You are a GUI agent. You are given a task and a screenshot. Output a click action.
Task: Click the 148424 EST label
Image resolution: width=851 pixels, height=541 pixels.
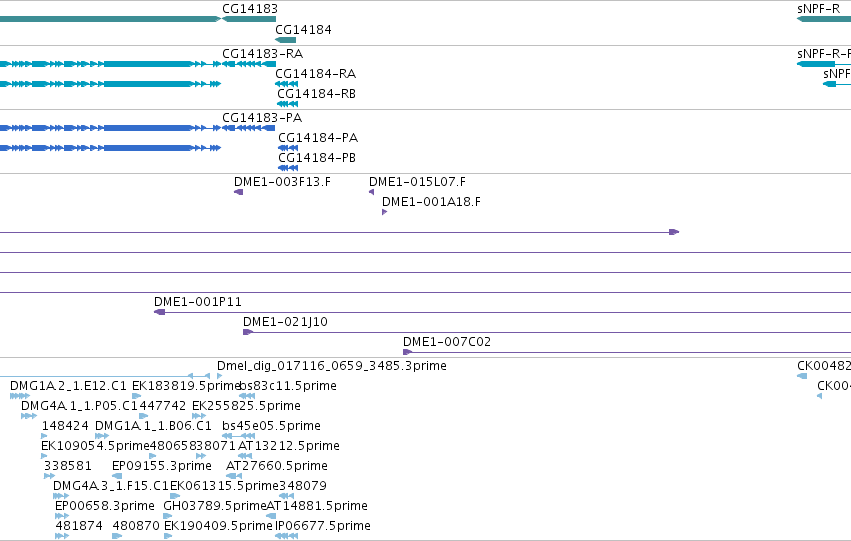[65, 426]
